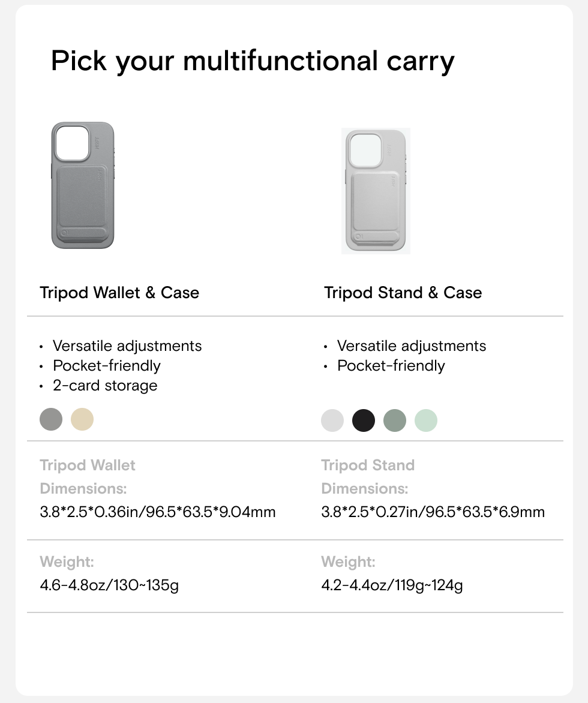Click "Pocket-friendly" under Tripod Wallet & Case
The image size is (588, 703).
pos(107,366)
